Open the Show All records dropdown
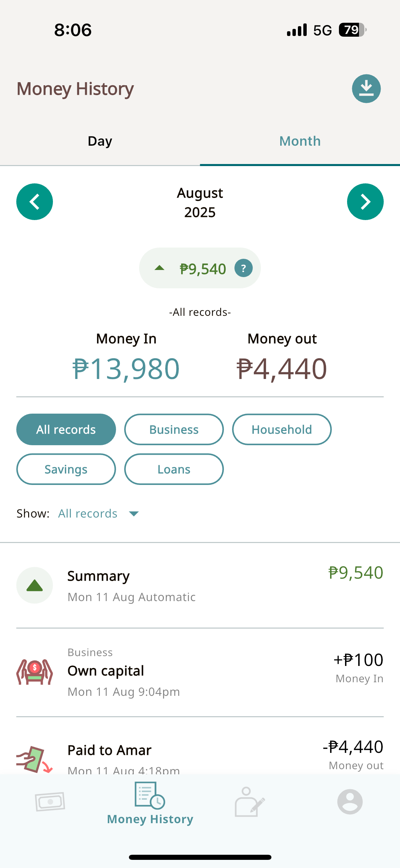 (x=98, y=513)
